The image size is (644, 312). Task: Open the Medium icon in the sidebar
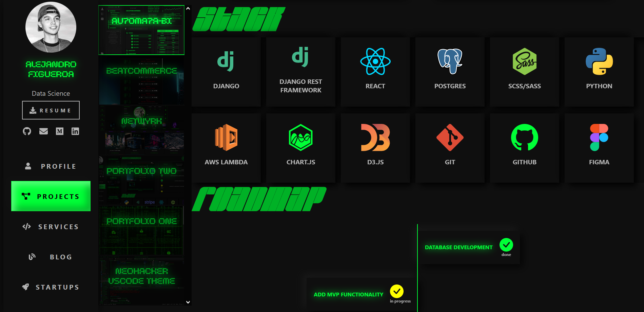click(59, 131)
